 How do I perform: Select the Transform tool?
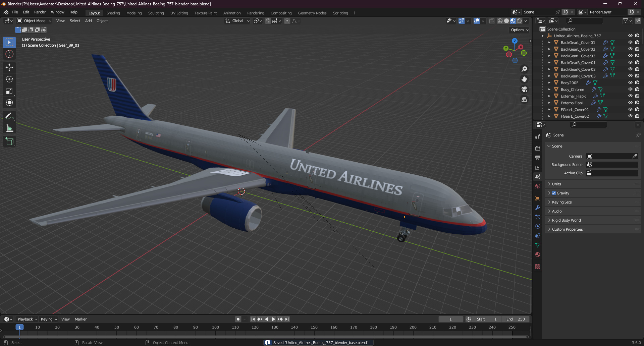point(9,103)
